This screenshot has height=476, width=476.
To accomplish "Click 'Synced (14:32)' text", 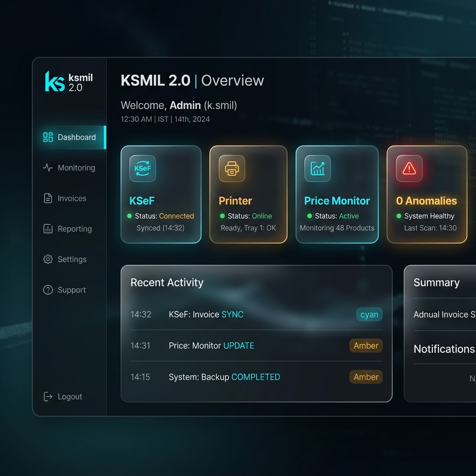I will pos(160,228).
